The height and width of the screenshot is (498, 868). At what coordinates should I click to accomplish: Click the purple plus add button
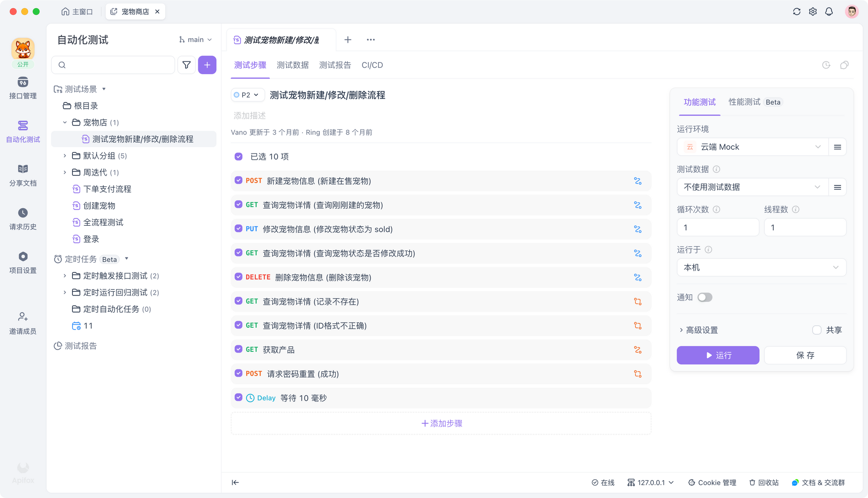tap(207, 65)
